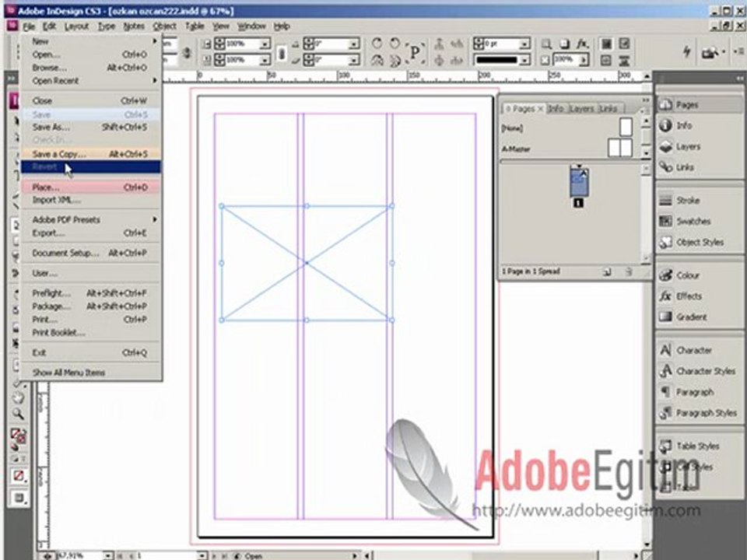Click the Apply None button in toolbox

18,476
